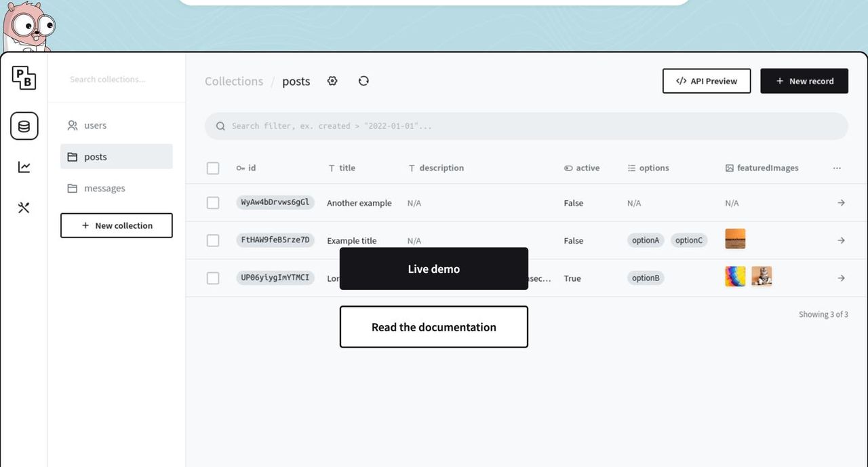The width and height of the screenshot is (868, 467).
Task: Open the Settings tools icon in sidebar
Action: 24,208
